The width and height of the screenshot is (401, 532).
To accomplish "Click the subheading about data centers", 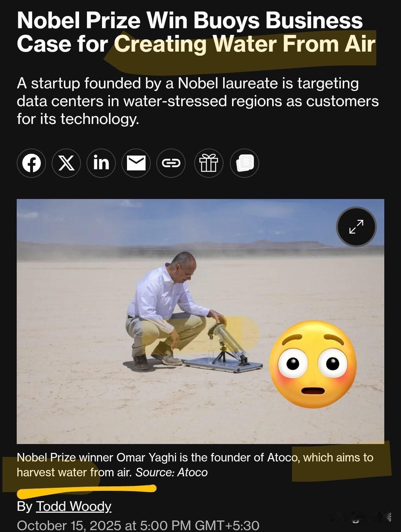I will [198, 101].
